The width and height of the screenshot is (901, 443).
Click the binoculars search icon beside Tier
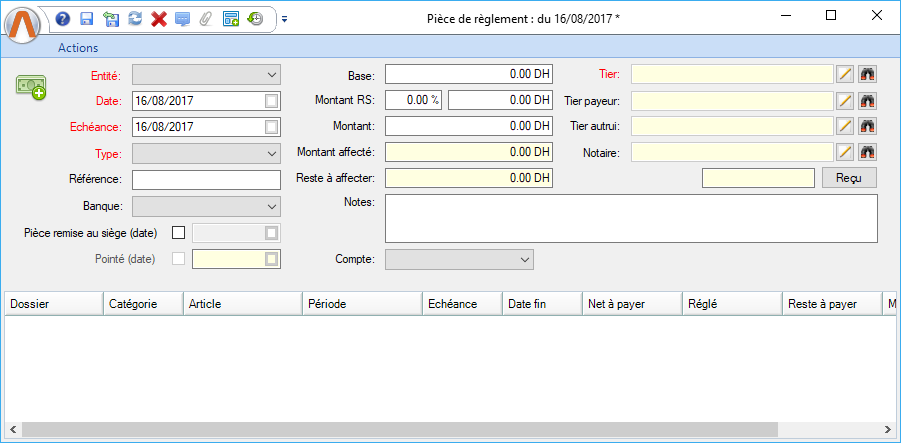867,74
